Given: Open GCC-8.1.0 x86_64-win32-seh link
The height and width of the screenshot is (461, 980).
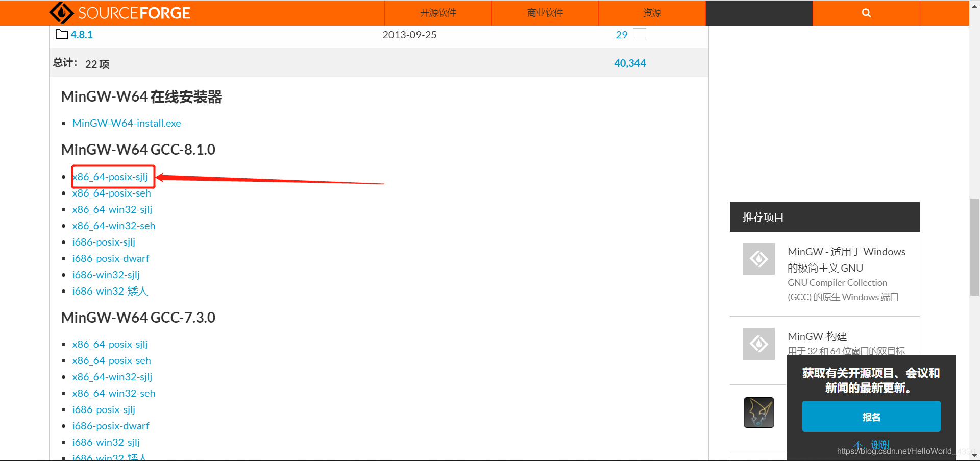Looking at the screenshot, I should click(x=113, y=226).
